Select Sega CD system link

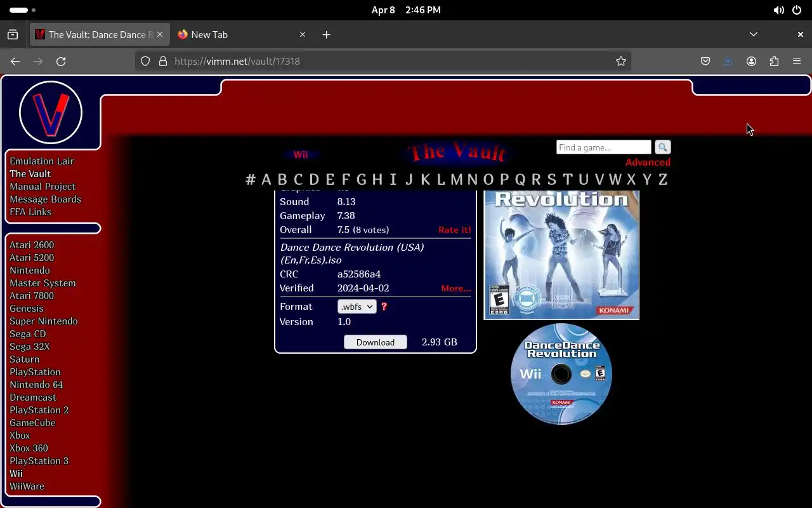[28, 334]
